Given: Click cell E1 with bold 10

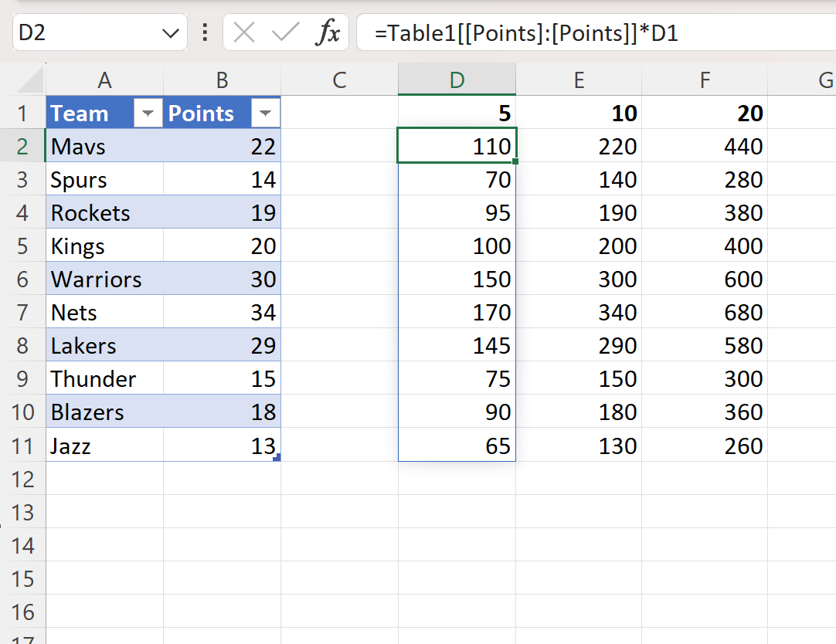Looking at the screenshot, I should (x=579, y=113).
